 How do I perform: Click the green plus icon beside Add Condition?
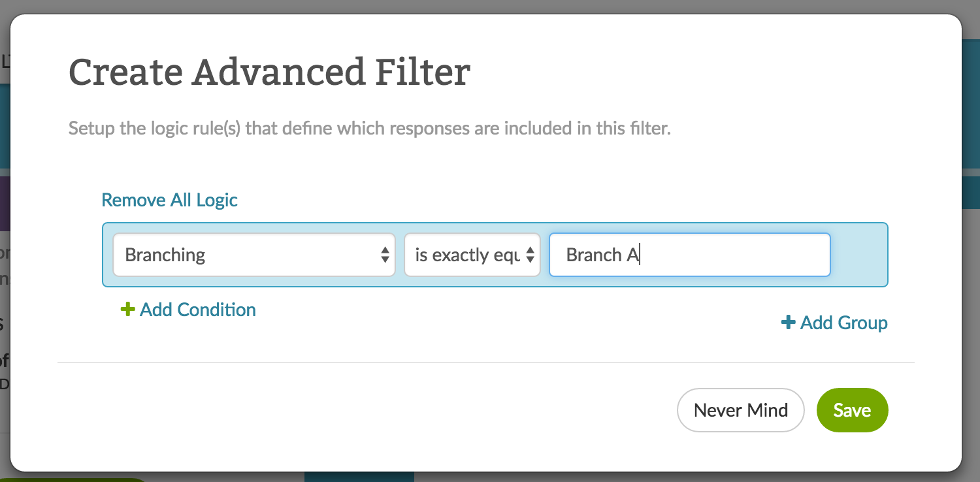[127, 310]
